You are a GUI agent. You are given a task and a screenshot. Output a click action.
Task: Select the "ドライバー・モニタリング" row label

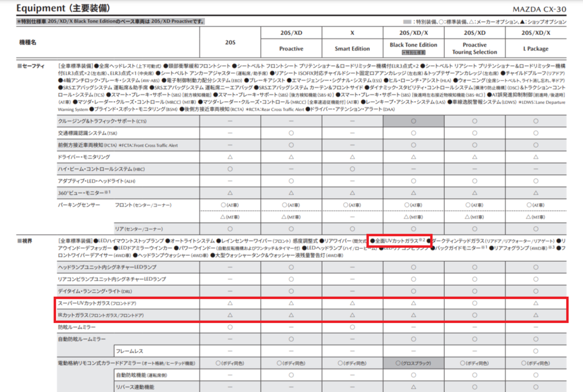pos(84,157)
